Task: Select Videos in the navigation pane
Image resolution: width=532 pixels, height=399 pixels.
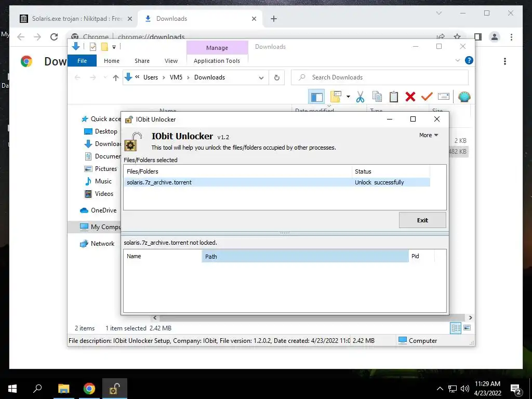Action: pos(99,194)
